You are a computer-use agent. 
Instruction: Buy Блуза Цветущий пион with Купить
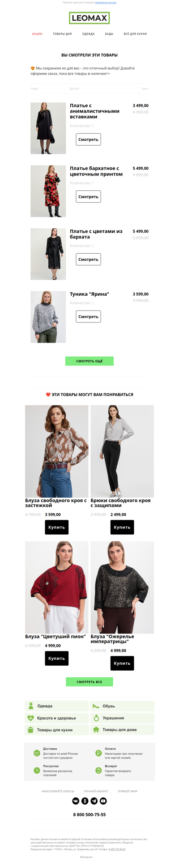tap(57, 658)
